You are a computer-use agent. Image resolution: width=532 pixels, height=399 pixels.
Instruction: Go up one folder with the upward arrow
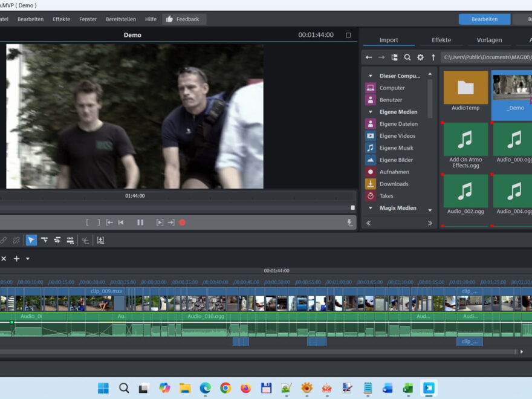(433, 57)
